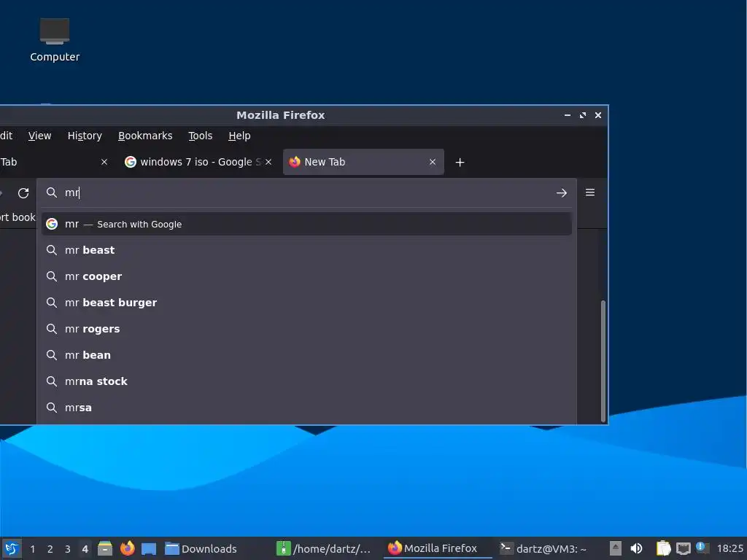Open the Tools menu
This screenshot has width=747, height=560.
(201, 136)
